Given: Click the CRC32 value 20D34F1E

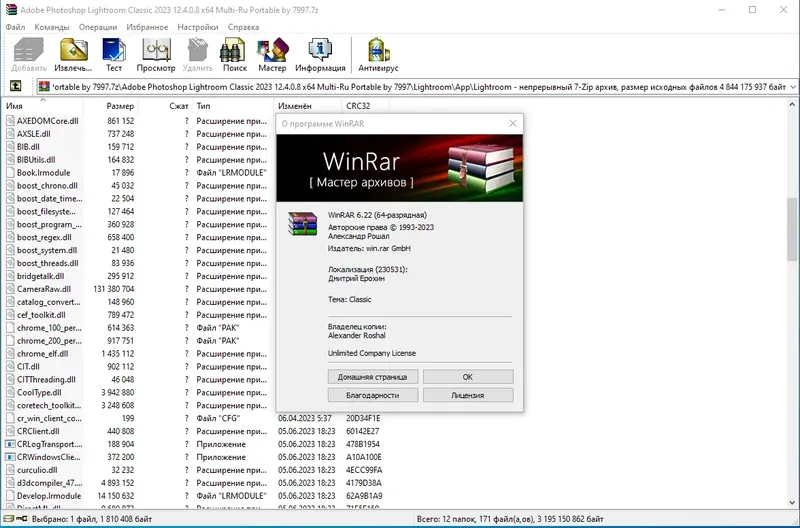Looking at the screenshot, I should pyautogui.click(x=363, y=418).
